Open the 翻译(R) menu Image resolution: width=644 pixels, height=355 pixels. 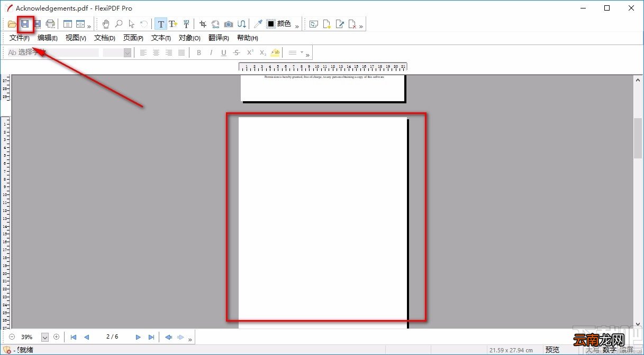click(x=219, y=38)
